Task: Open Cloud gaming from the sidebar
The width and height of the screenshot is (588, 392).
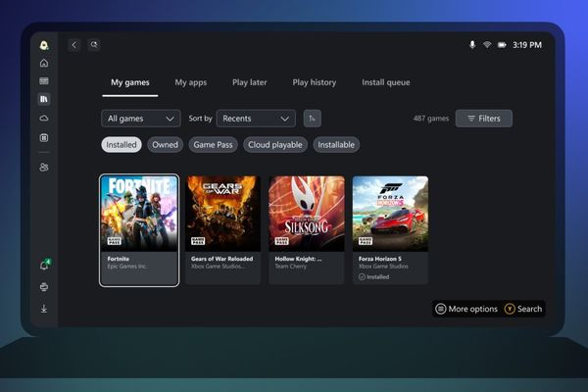Action: tap(44, 119)
